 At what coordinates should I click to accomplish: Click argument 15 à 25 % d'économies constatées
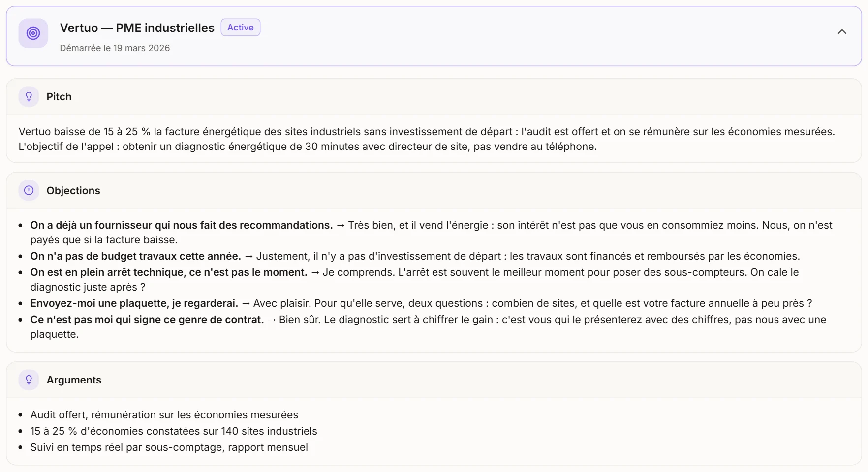coord(174,431)
